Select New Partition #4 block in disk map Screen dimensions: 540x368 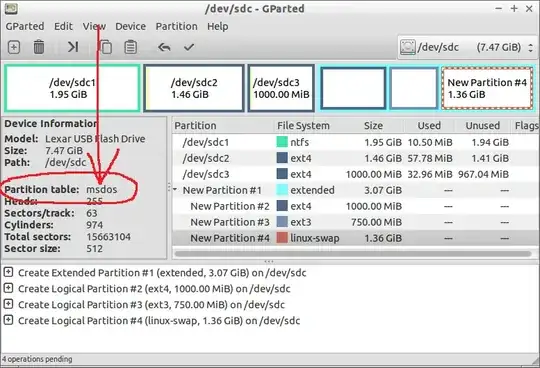pos(487,88)
